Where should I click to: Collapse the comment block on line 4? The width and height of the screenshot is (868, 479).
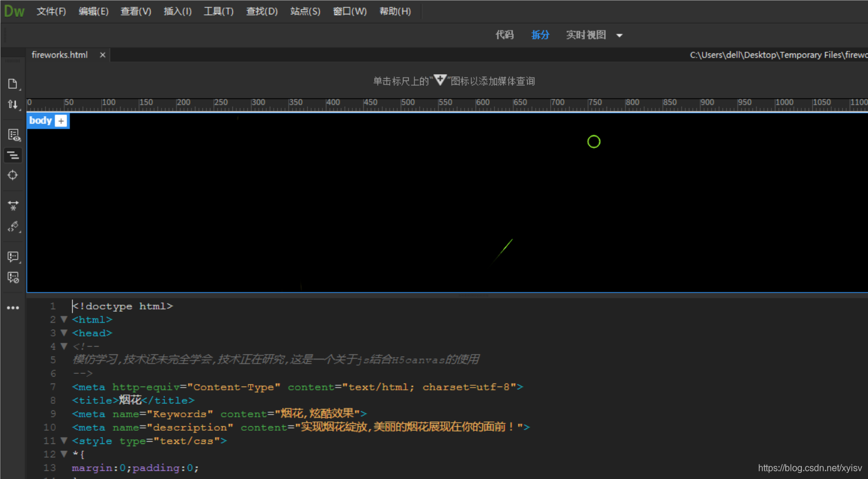pos(64,346)
